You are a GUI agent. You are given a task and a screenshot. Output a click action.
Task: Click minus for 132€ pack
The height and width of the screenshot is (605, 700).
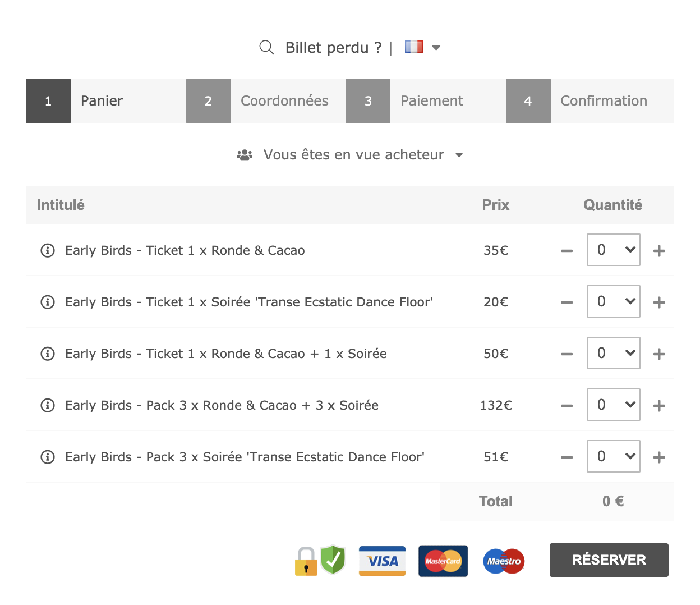point(567,406)
